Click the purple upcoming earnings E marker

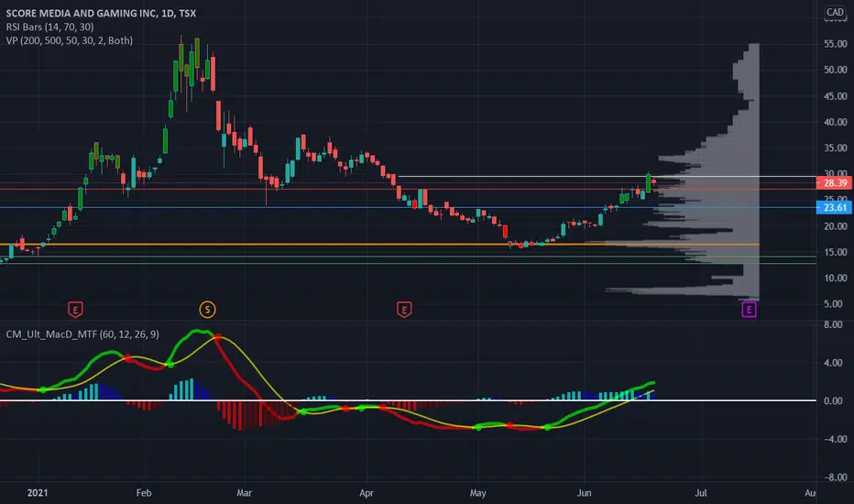tap(749, 310)
